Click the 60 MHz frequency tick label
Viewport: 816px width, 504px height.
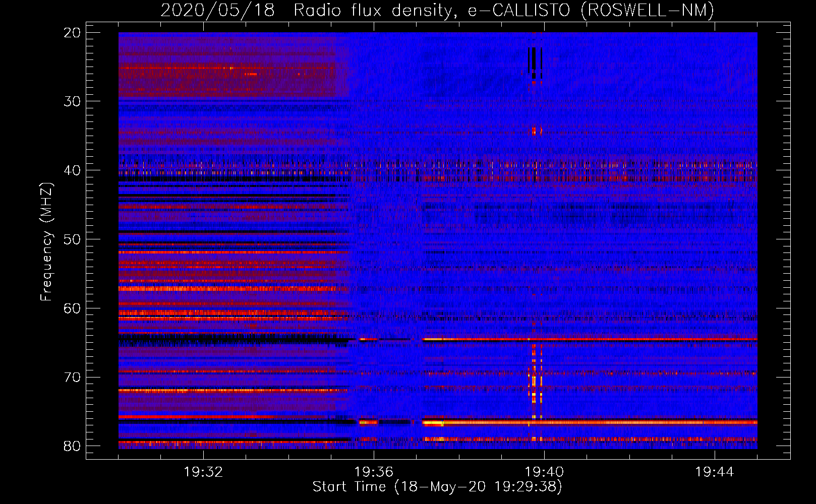tap(72, 308)
